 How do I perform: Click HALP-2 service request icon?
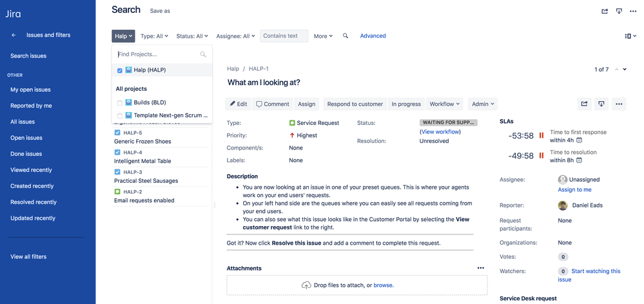pos(117,191)
